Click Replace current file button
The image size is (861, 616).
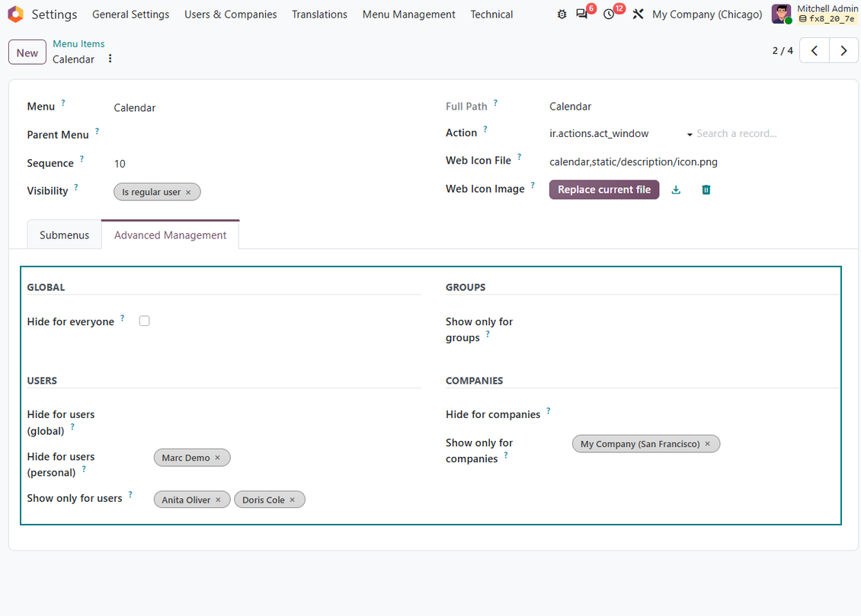[x=604, y=190]
